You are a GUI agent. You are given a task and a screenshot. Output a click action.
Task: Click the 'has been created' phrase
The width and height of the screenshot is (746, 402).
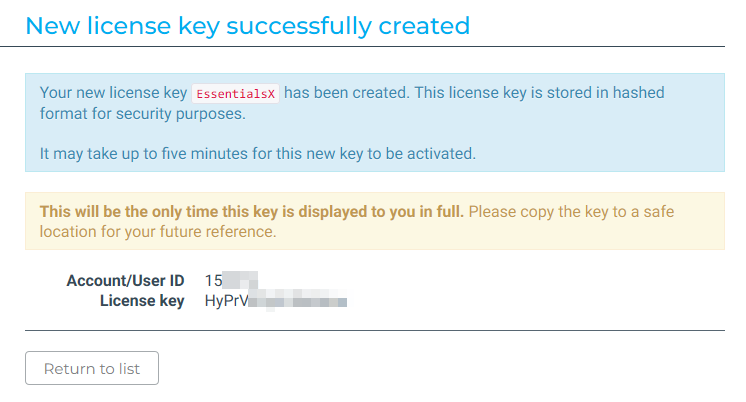(346, 93)
